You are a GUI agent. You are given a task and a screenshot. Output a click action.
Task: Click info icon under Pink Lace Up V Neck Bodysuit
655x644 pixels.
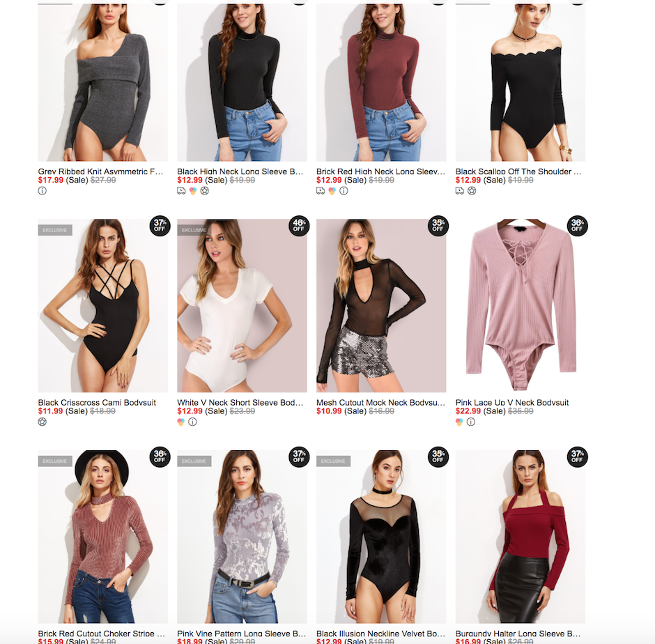pyautogui.click(x=471, y=422)
